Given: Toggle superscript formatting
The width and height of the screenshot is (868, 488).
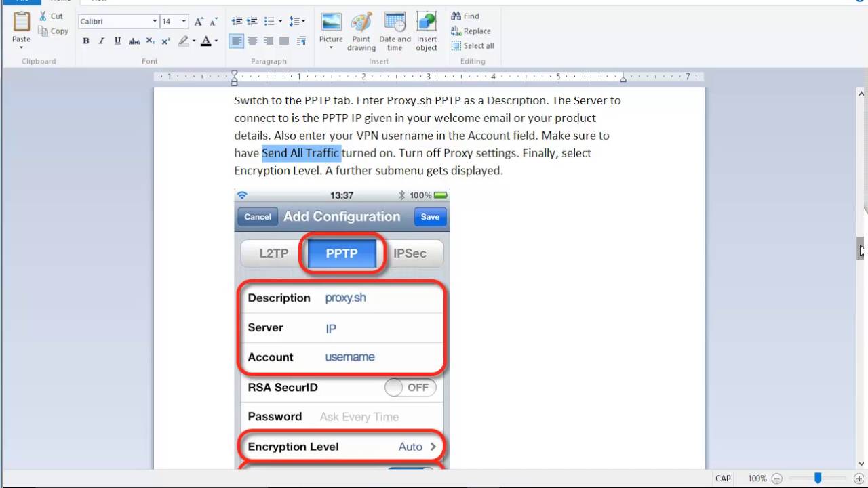Looking at the screenshot, I should coord(166,41).
